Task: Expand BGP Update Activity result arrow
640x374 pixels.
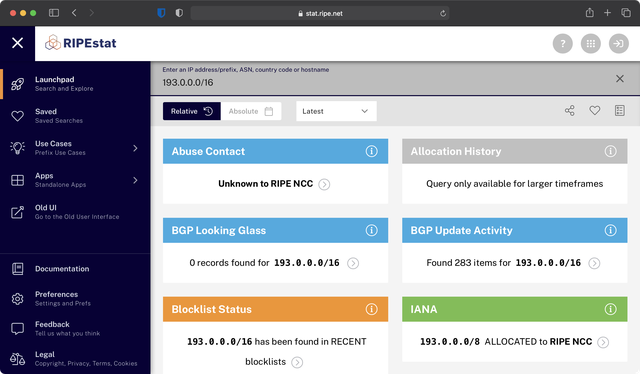Action: pos(594,263)
